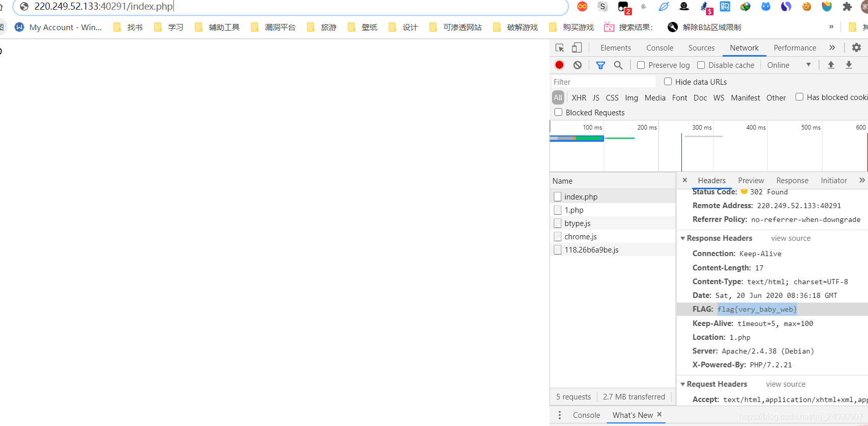Screen dimensions: 868x426
Task: Select the chrome.js request row
Action: click(x=613, y=236)
